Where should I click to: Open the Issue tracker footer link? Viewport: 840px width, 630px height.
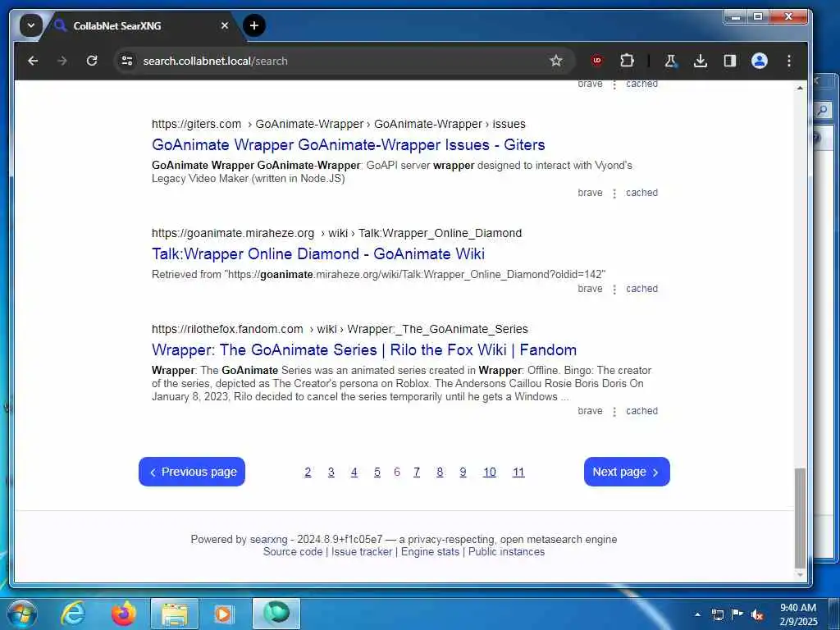pyautogui.click(x=362, y=552)
